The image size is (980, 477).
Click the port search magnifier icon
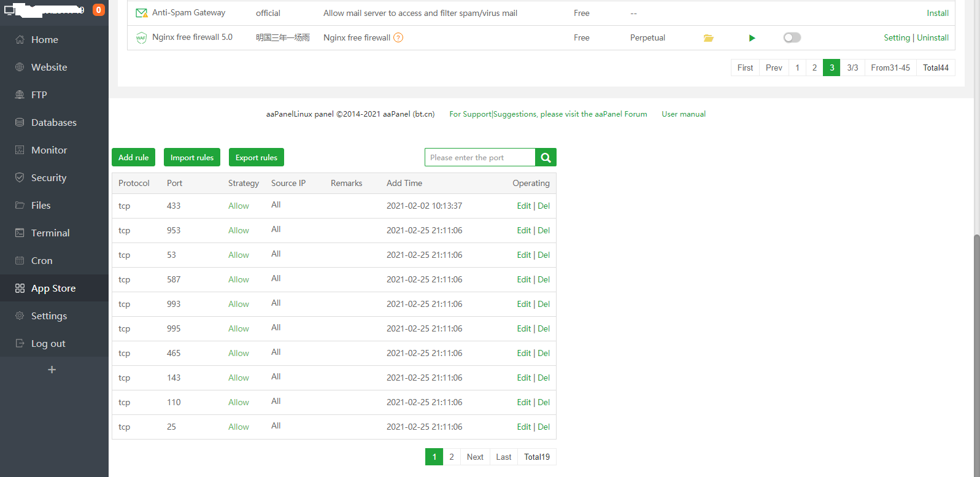546,158
